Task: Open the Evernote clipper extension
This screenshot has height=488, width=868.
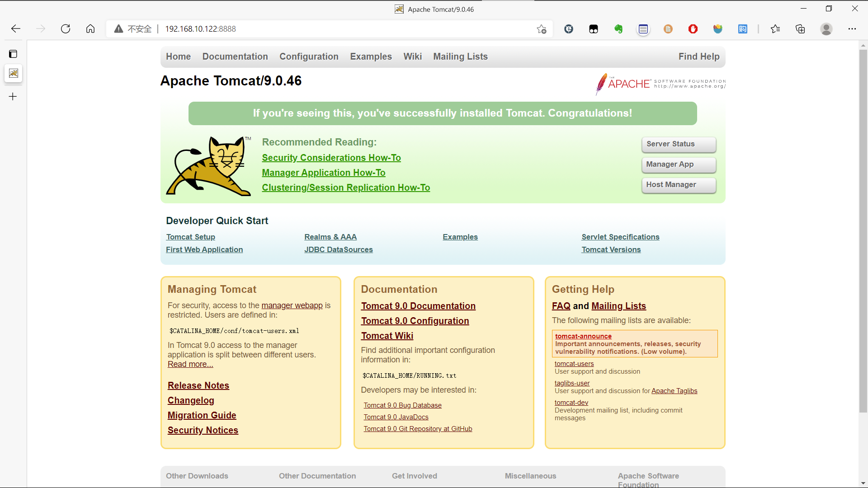Action: click(x=618, y=29)
